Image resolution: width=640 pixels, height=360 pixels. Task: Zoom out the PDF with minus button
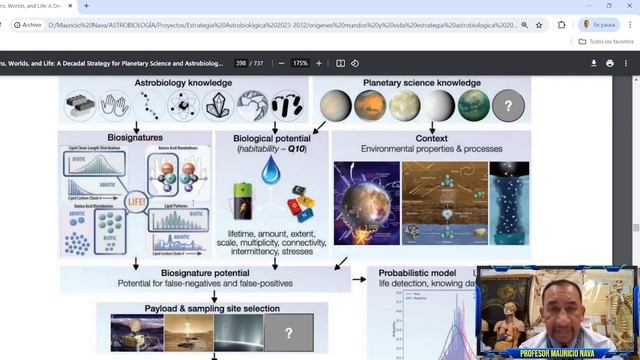[x=281, y=63]
